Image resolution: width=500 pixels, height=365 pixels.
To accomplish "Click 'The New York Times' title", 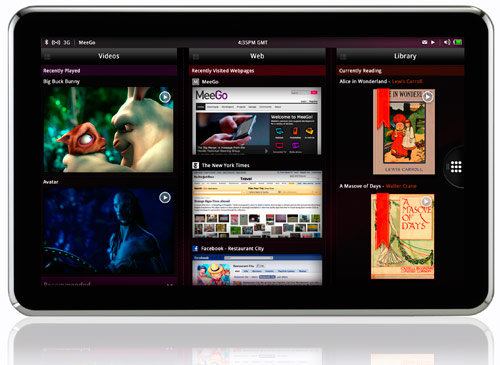I will [225, 165].
